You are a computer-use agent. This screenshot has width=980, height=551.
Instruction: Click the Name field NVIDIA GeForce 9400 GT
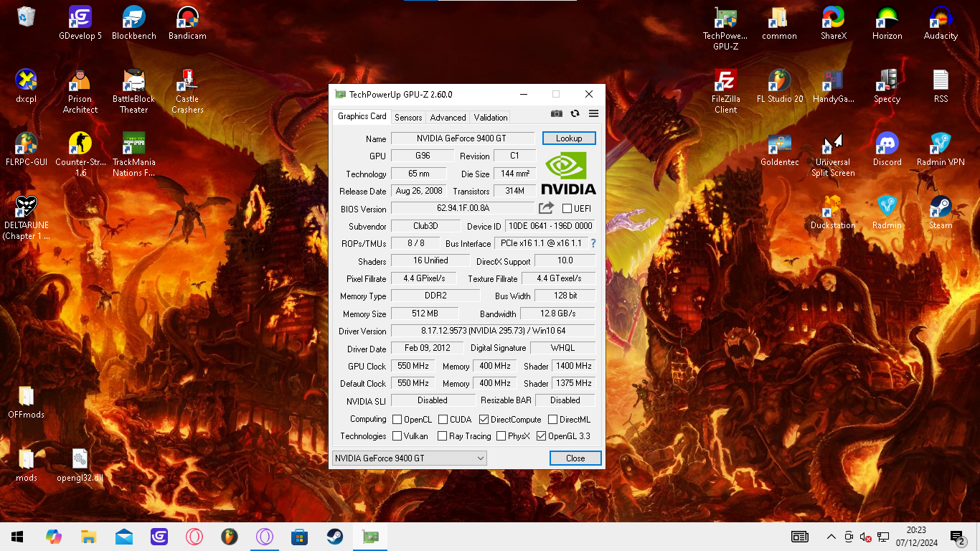point(463,138)
